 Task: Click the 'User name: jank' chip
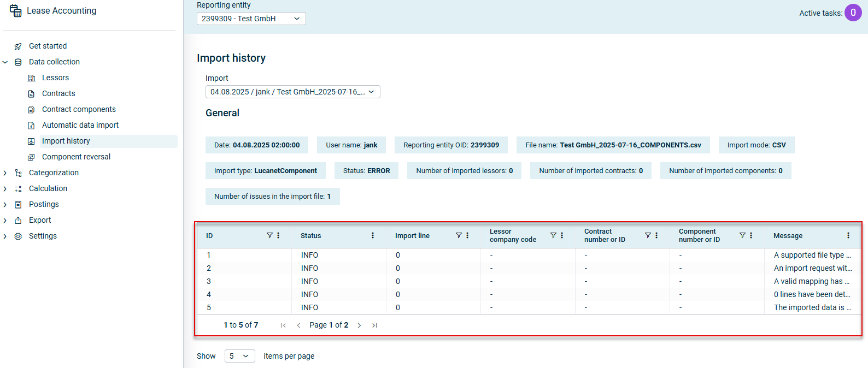point(351,145)
